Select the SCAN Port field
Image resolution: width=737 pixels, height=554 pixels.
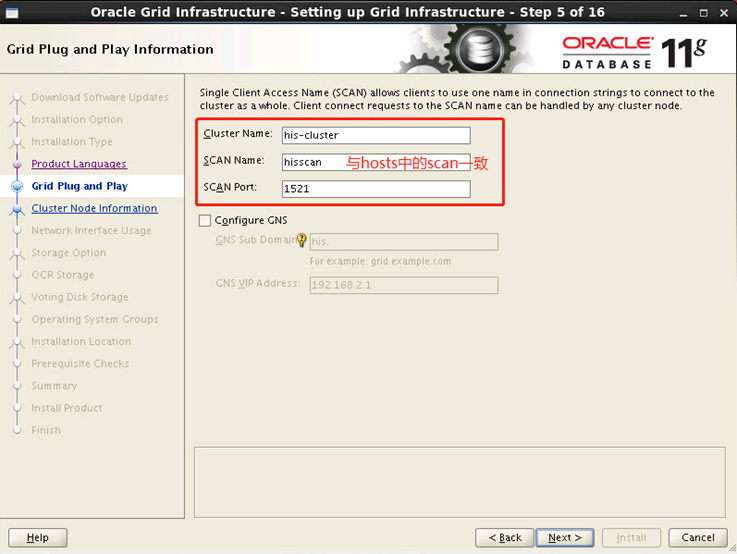[376, 189]
